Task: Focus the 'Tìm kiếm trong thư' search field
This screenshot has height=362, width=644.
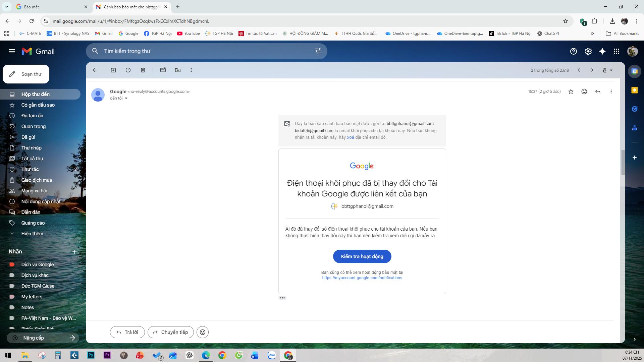Action: [x=206, y=51]
